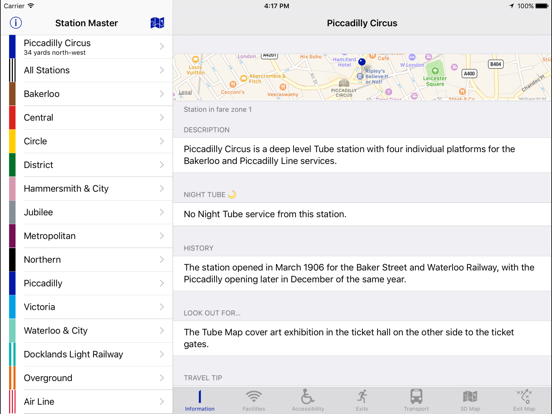Tap the TRAVEL TIP section header
This screenshot has width=552, height=414.
click(x=203, y=378)
